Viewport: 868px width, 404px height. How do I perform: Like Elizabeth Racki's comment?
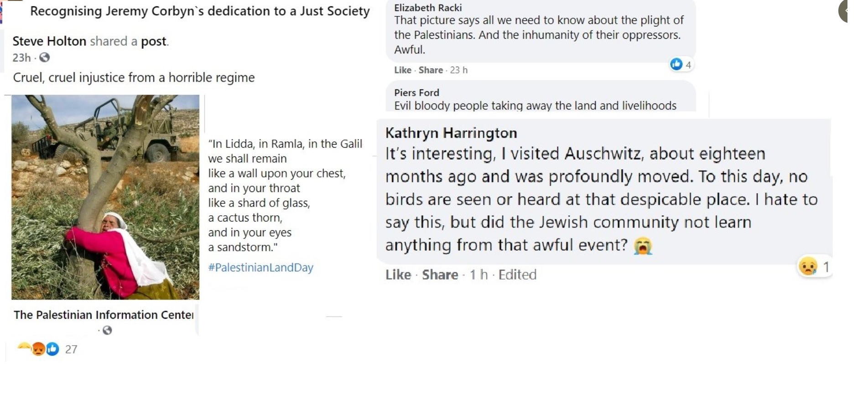(403, 70)
